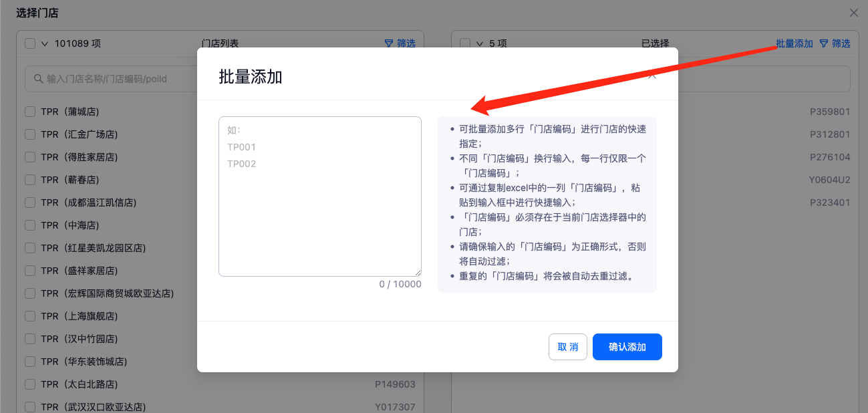Close the 批量添加 dialog with its X icon
This screenshot has height=413, width=868.
(653, 76)
